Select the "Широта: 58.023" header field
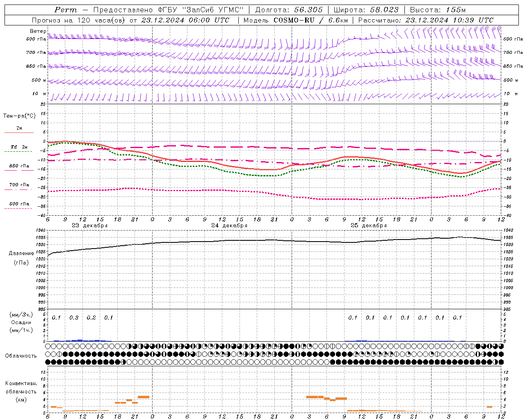The width and height of the screenshot is (525, 420). pyautogui.click(x=366, y=10)
